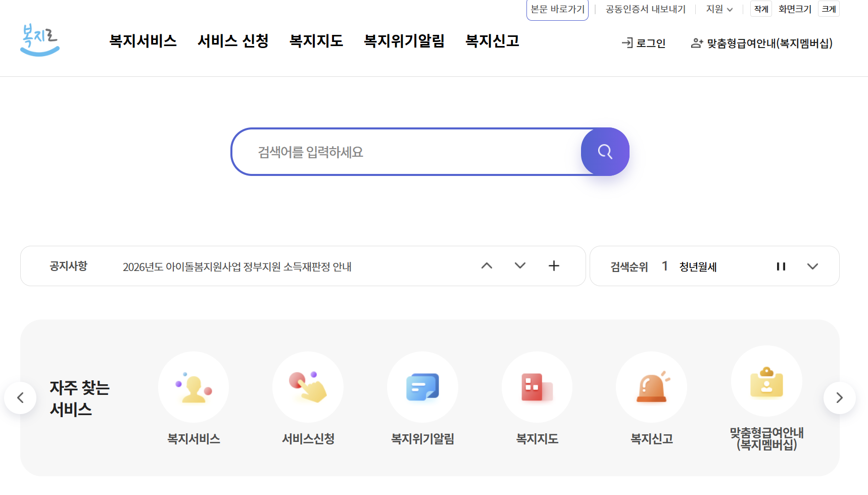Click the search magnifier button

pyautogui.click(x=605, y=152)
